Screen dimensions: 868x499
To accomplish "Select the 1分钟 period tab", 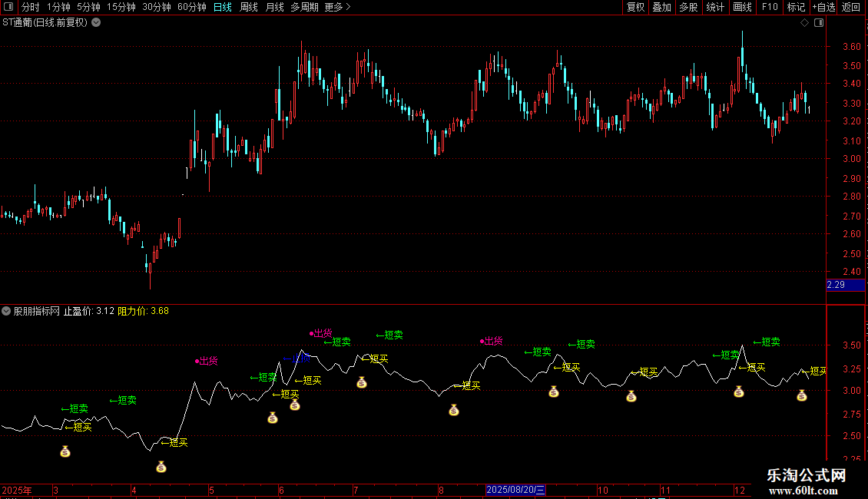I will click(x=58, y=7).
